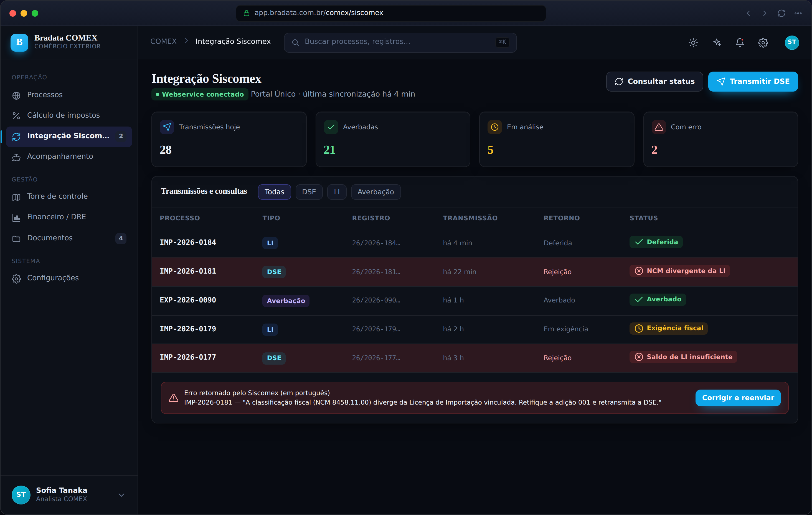This screenshot has width=812, height=515.
Task: Click the Averbado status badge
Action: pos(658,300)
